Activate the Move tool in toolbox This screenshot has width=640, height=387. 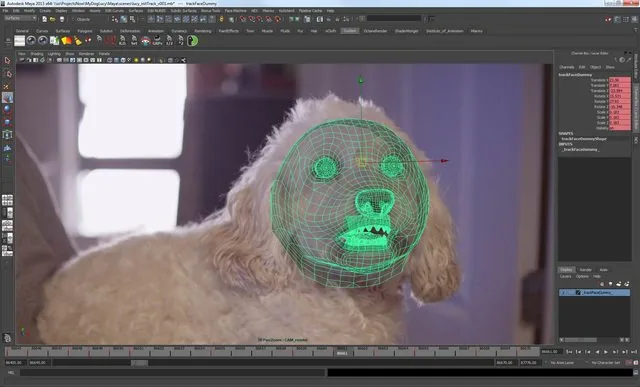(x=7, y=98)
